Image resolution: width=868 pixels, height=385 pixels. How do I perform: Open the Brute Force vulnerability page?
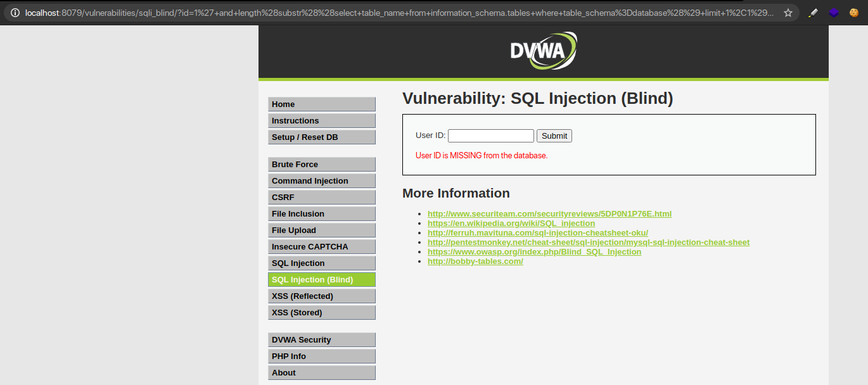(x=322, y=165)
